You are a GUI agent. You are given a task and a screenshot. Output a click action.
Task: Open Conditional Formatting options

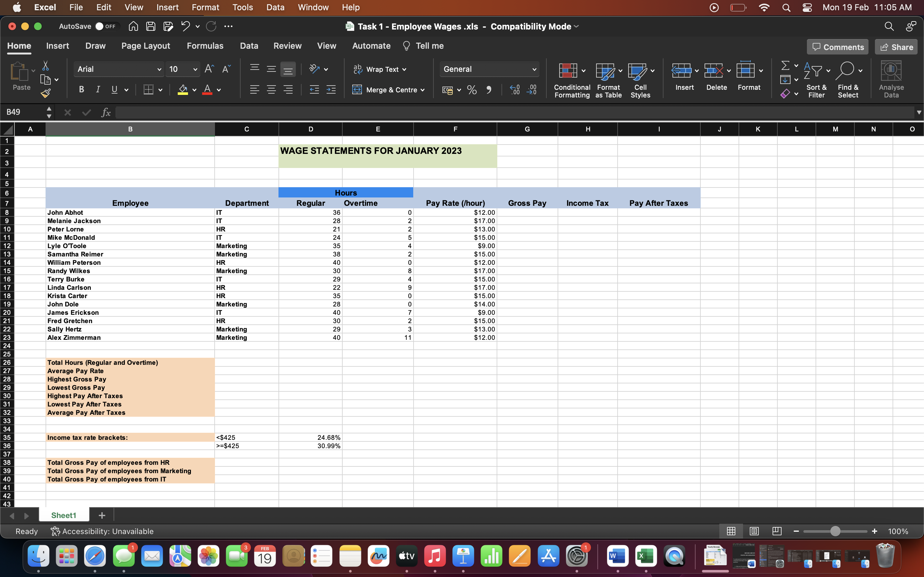pyautogui.click(x=571, y=79)
